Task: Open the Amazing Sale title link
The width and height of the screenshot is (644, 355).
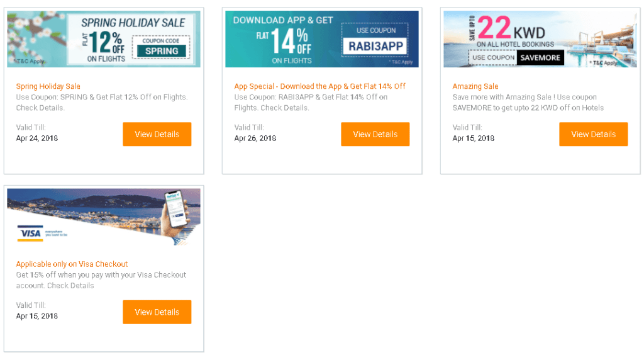Action: tap(475, 86)
